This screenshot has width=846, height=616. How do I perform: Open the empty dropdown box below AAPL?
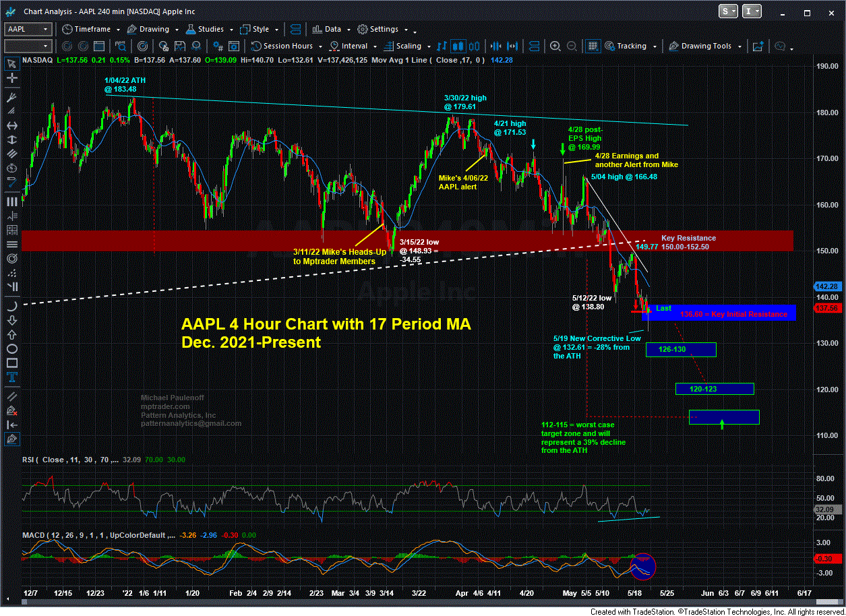pyautogui.click(x=28, y=46)
